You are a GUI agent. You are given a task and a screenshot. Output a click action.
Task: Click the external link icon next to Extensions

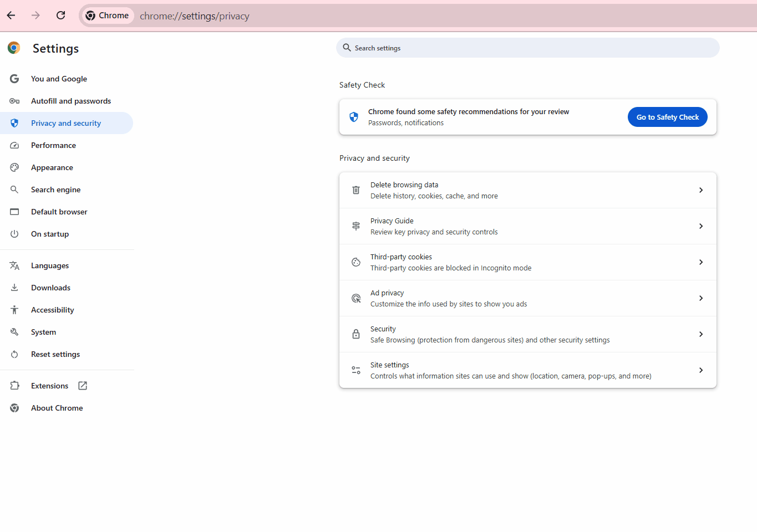[x=83, y=386]
